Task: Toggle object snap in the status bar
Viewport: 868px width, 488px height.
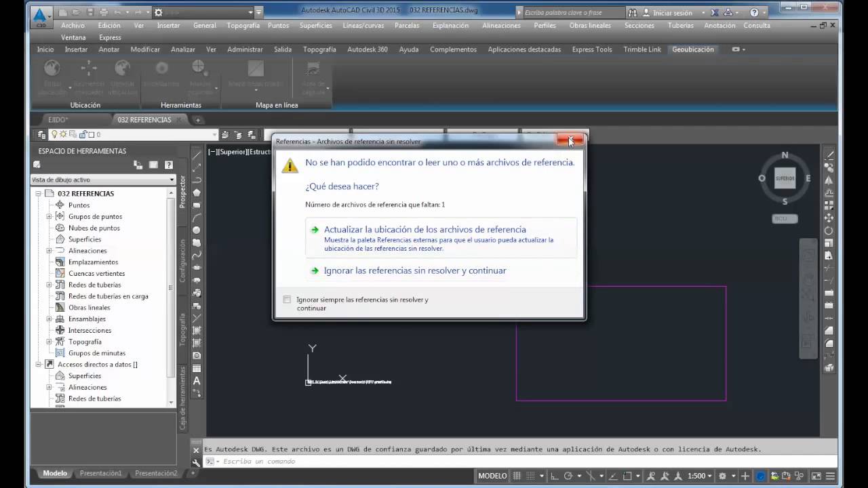Action: [627, 476]
